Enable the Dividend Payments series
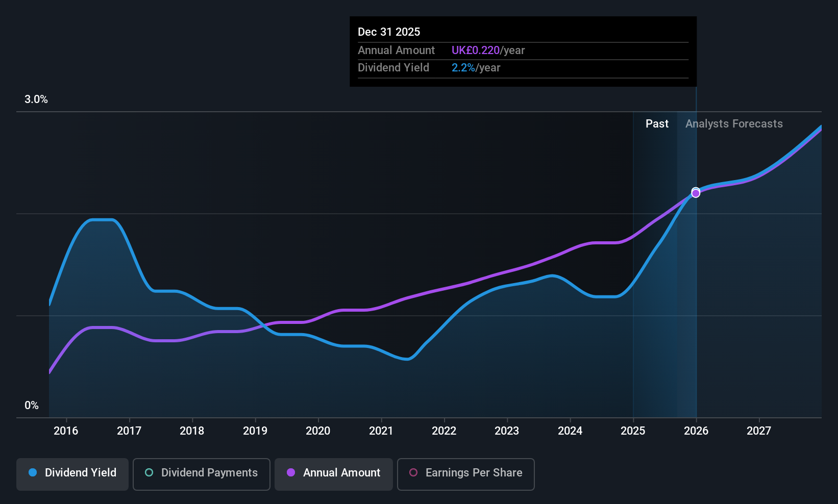The image size is (838, 504). tap(202, 474)
